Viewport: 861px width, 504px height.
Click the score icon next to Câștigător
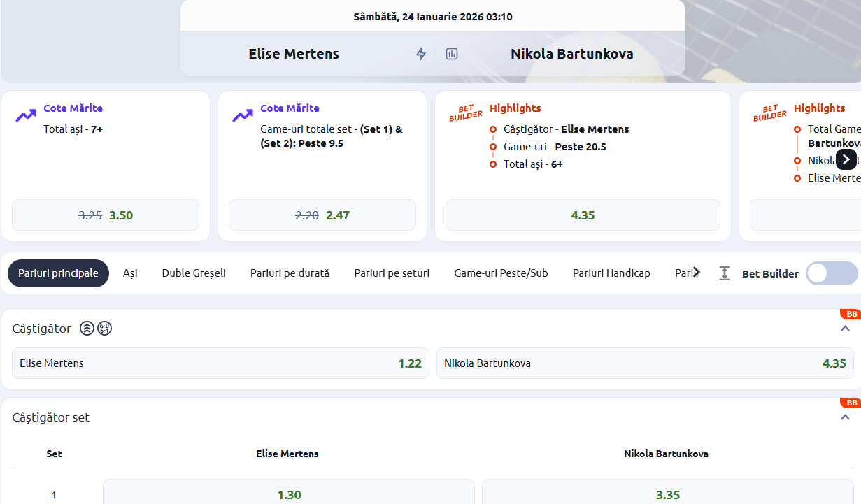(104, 329)
